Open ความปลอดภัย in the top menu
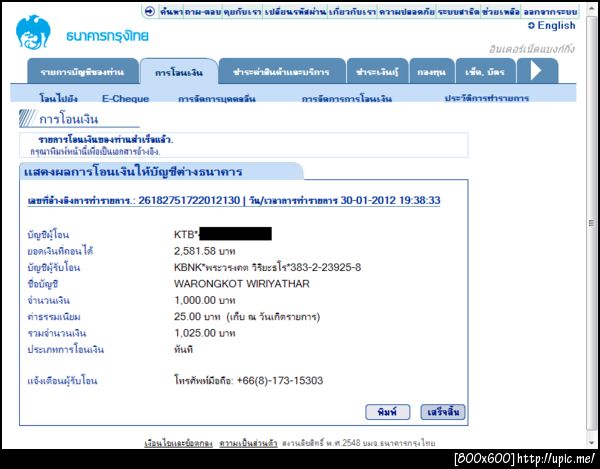 pyautogui.click(x=406, y=12)
